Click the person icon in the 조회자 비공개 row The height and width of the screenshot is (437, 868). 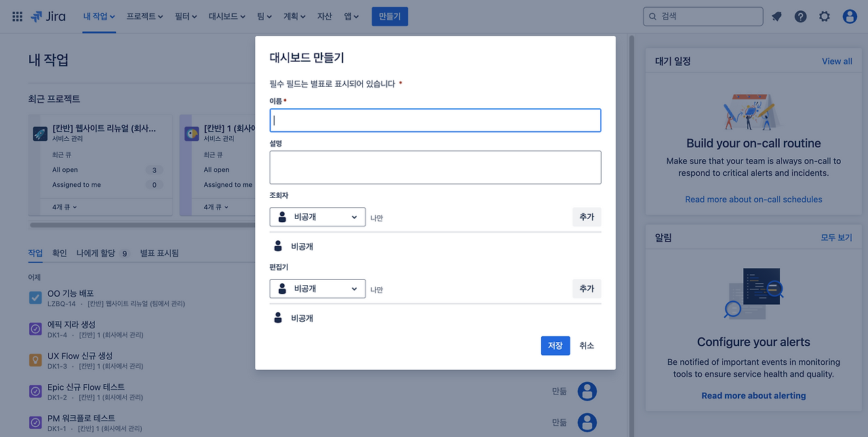pos(278,246)
